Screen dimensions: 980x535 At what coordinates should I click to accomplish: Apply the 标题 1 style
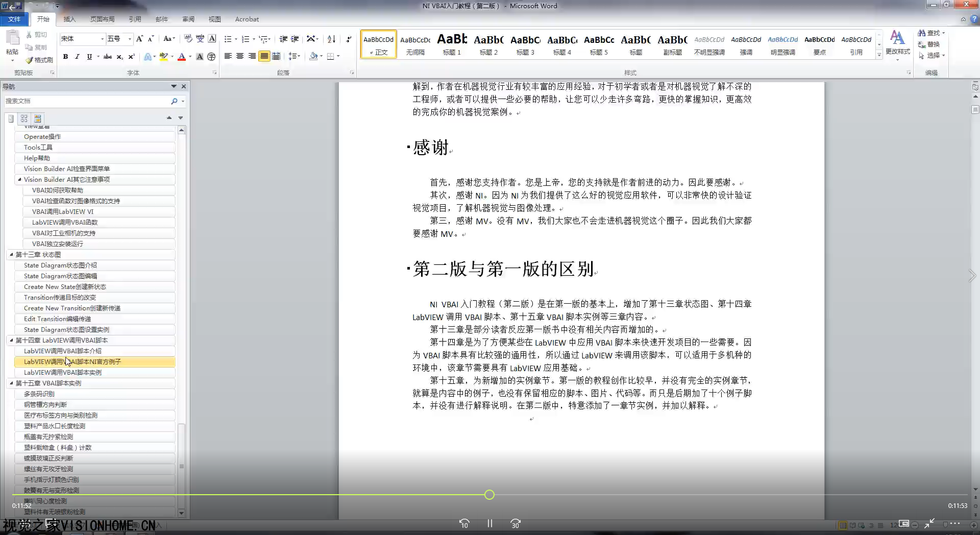coord(452,44)
